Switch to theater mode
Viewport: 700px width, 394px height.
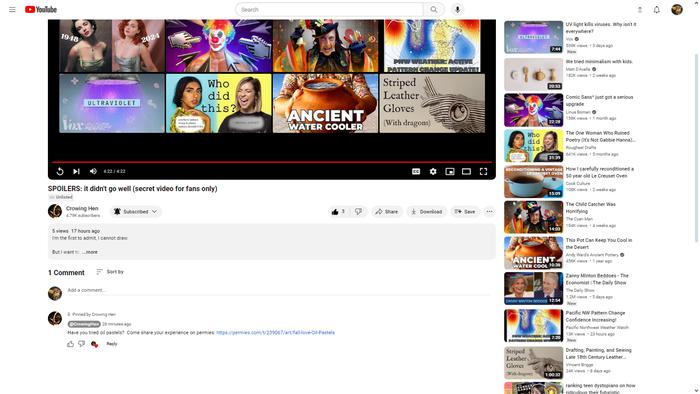pyautogui.click(x=466, y=171)
